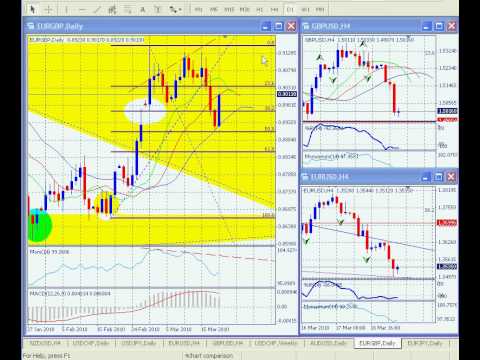
Task: Switch to the GBPUSD,H4 tab
Action: click(228, 343)
